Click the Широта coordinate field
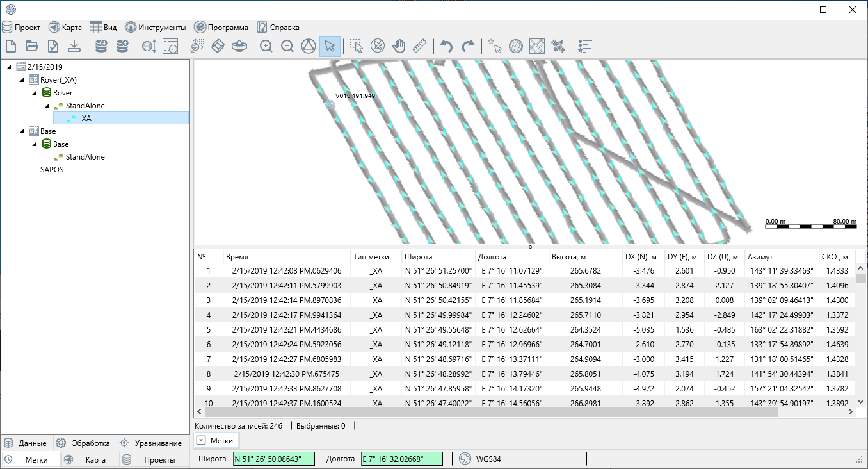 click(274, 459)
